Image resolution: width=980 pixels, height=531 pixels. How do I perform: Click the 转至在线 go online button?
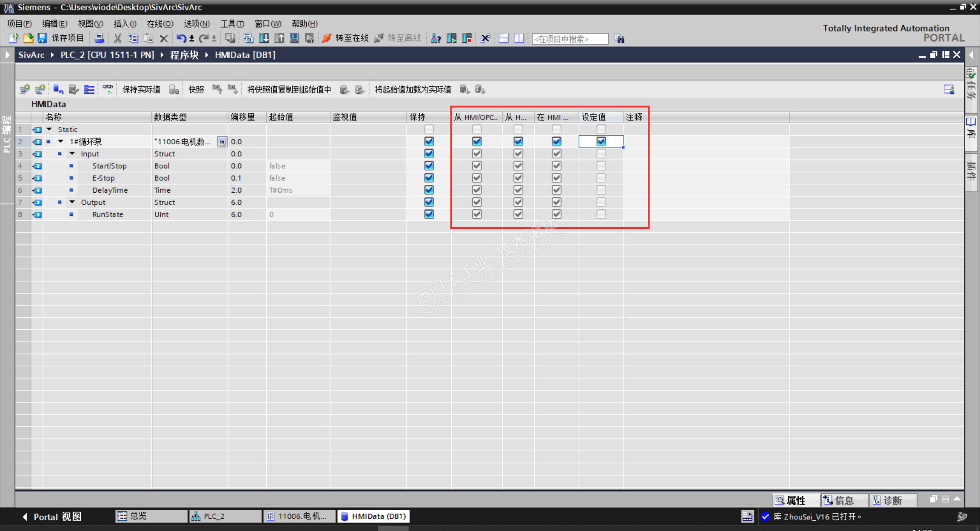345,38
